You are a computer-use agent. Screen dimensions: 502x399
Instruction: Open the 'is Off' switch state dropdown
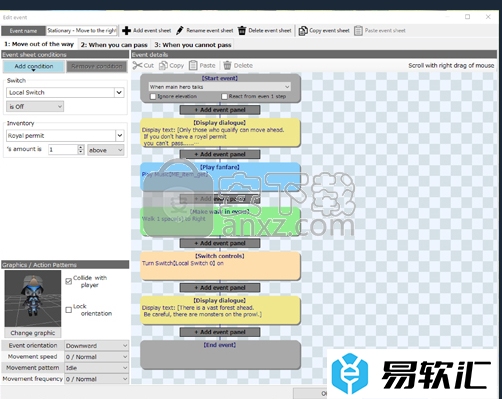coord(35,107)
